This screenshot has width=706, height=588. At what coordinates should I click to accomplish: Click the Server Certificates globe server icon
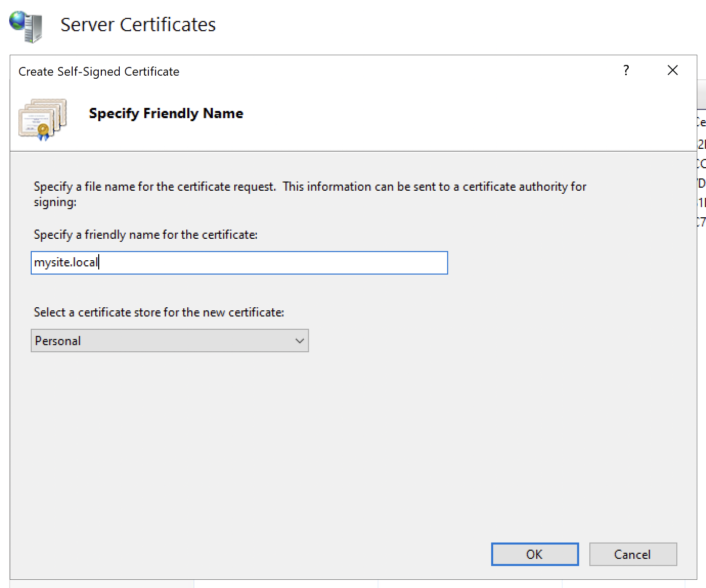click(26, 27)
